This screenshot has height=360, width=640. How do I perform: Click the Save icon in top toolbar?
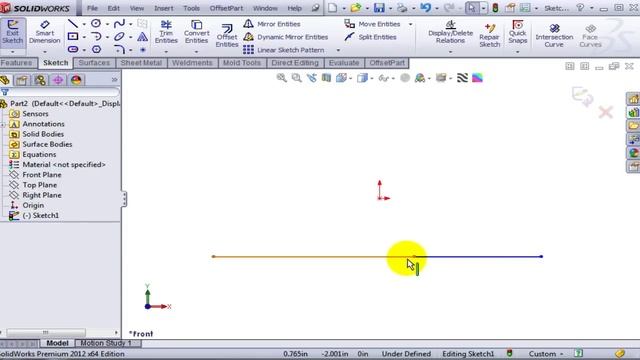[379, 8]
